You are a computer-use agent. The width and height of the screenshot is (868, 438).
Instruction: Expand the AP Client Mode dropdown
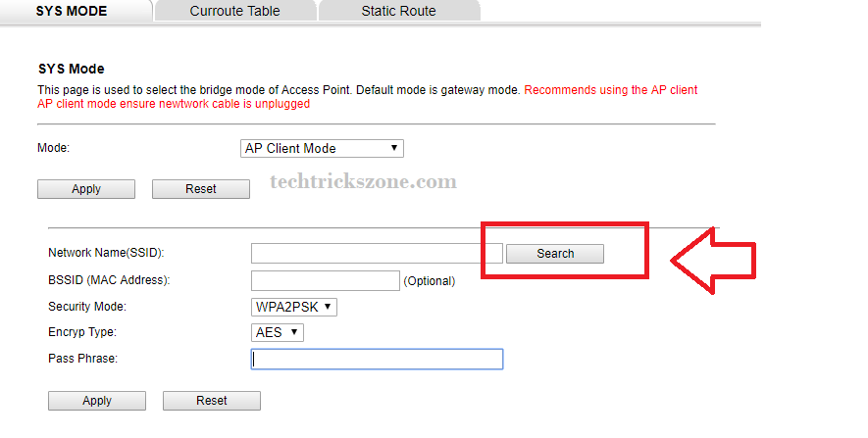tap(322, 149)
